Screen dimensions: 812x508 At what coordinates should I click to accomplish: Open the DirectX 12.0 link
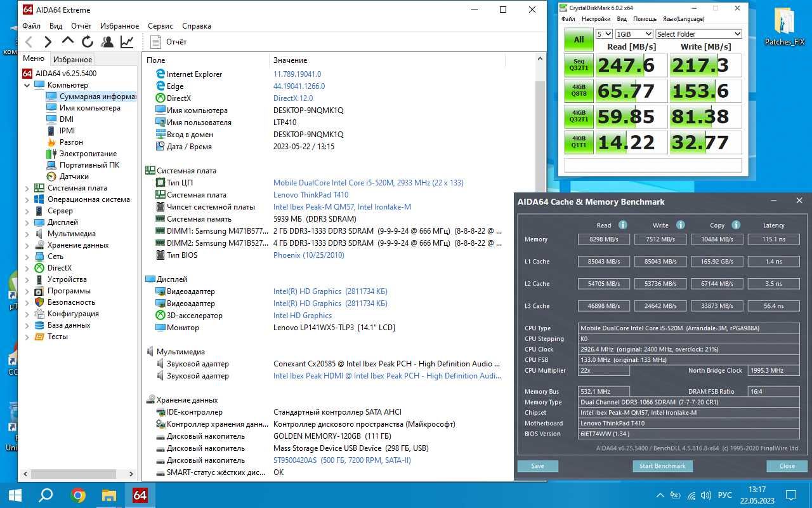[293, 98]
